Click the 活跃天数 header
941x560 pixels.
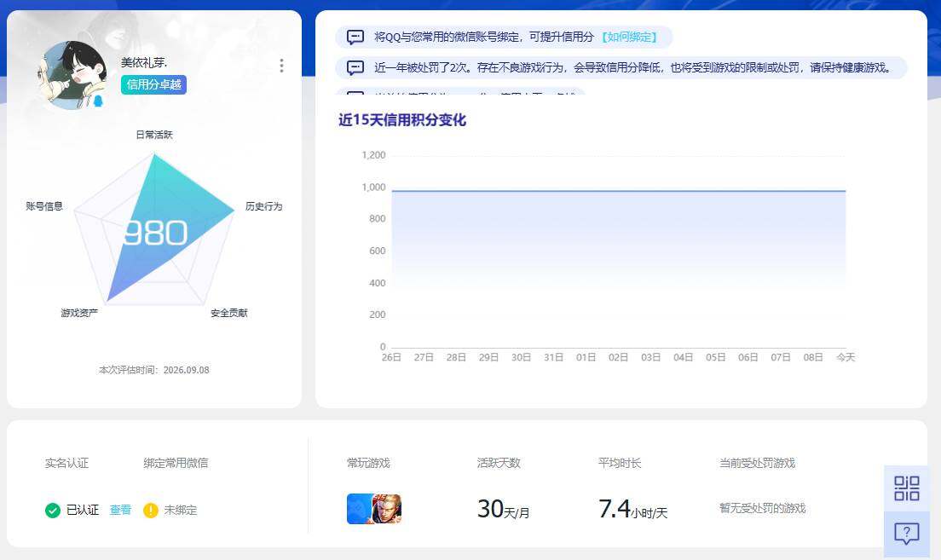[499, 463]
